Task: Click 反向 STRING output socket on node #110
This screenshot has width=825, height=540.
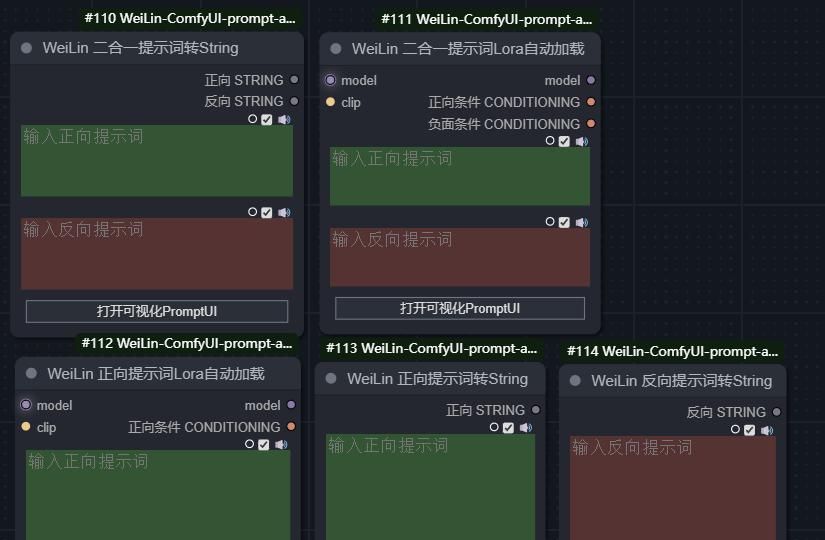Action: 295,101
